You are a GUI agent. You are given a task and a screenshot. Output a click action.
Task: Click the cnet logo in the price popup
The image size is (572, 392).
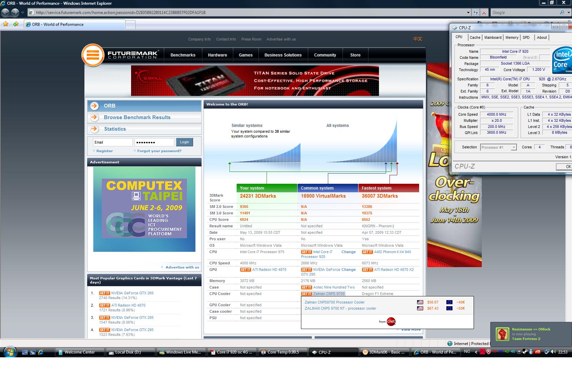tap(391, 321)
